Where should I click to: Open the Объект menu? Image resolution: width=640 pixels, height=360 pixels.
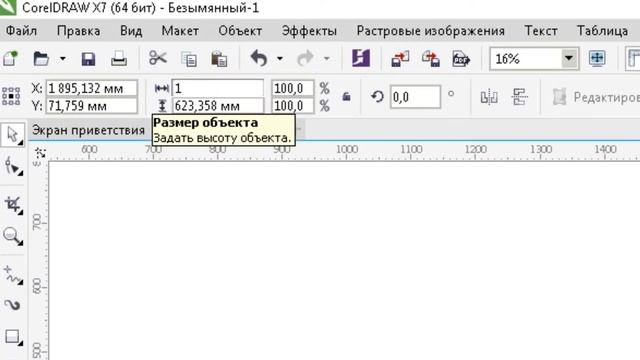click(240, 31)
